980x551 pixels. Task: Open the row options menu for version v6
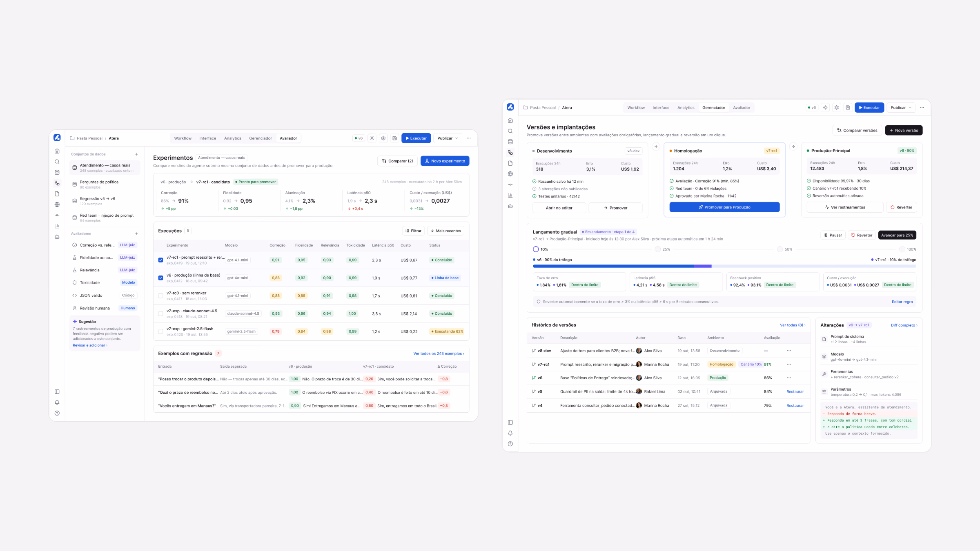(789, 378)
